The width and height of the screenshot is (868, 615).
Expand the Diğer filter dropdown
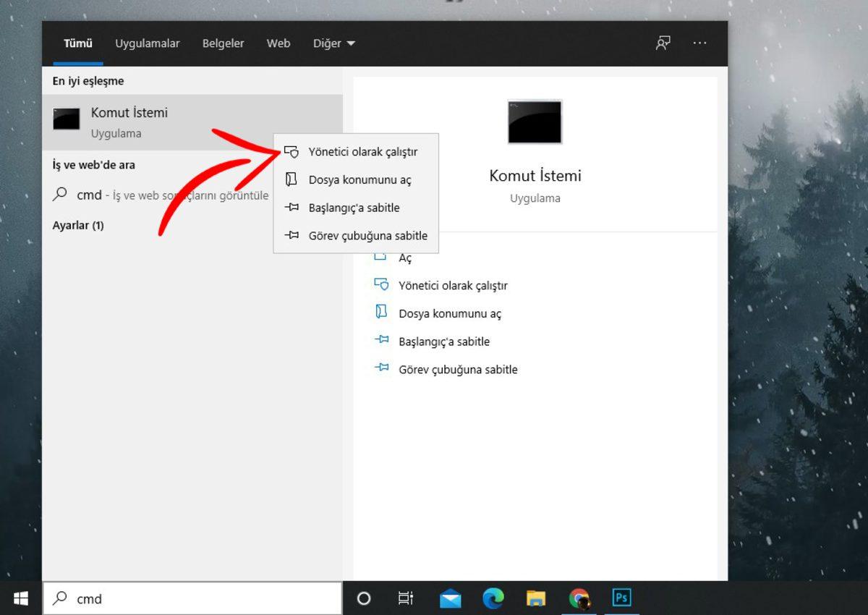pyautogui.click(x=333, y=43)
